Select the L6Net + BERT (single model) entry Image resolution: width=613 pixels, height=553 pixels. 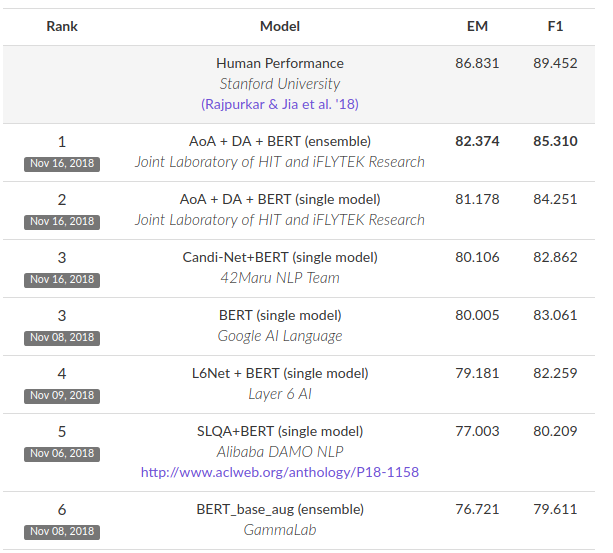click(x=280, y=373)
